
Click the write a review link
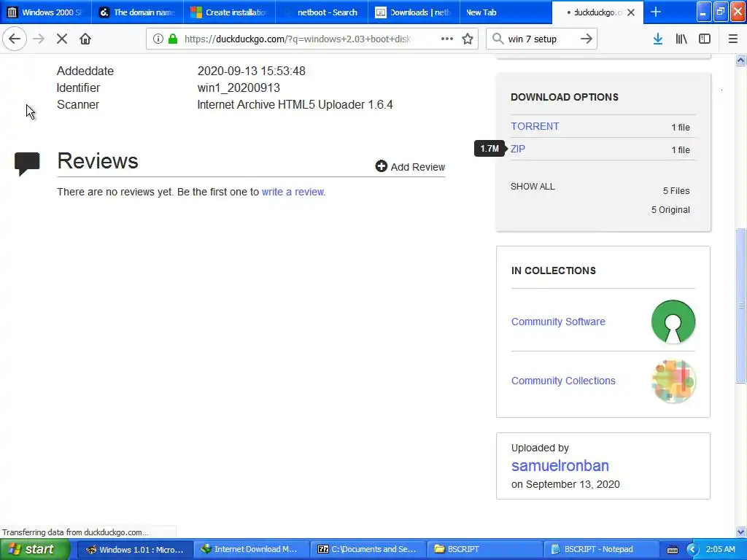point(293,192)
